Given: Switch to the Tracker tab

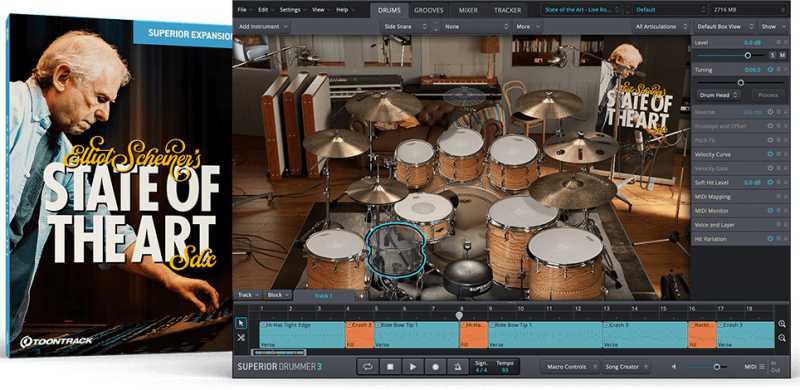Looking at the screenshot, I should 508,10.
